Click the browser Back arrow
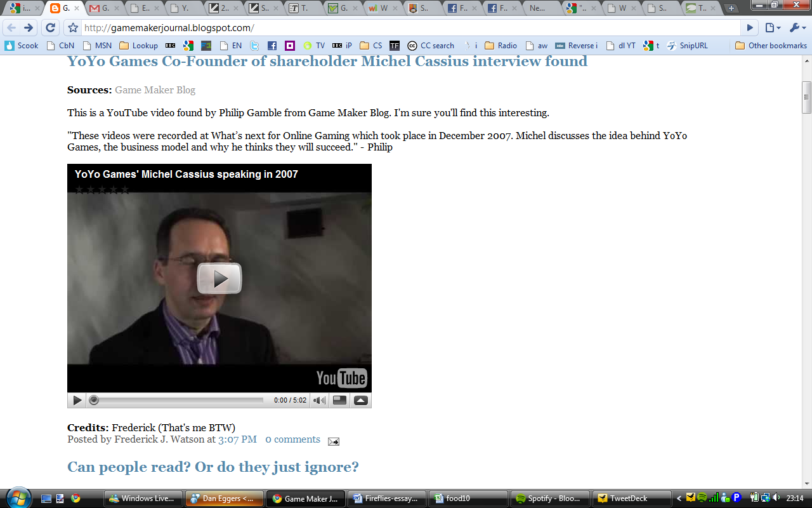 [11, 28]
